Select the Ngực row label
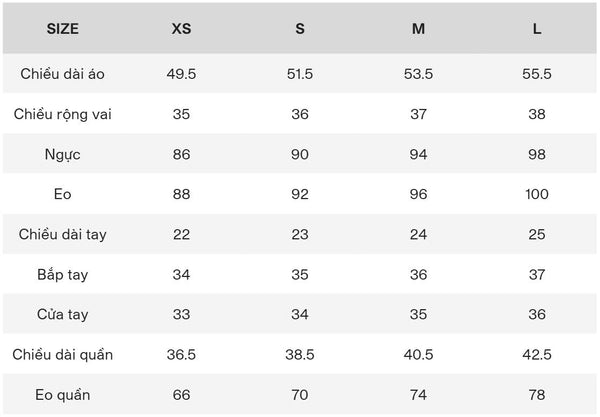The width and height of the screenshot is (600, 417). [63, 154]
